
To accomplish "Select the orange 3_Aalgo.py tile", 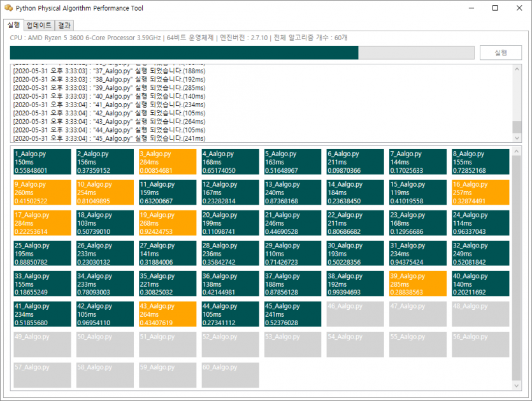I will [168, 162].
